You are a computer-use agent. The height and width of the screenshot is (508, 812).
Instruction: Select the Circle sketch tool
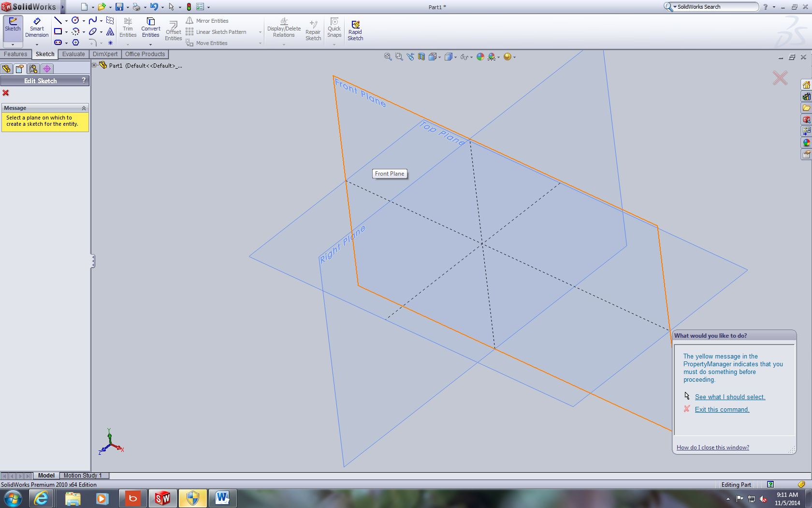click(75, 20)
